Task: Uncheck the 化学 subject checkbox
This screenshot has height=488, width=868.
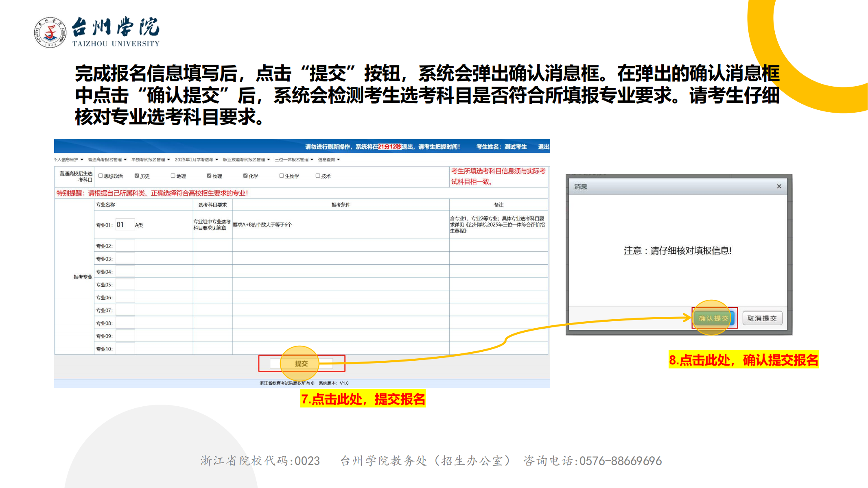Action: [245, 176]
